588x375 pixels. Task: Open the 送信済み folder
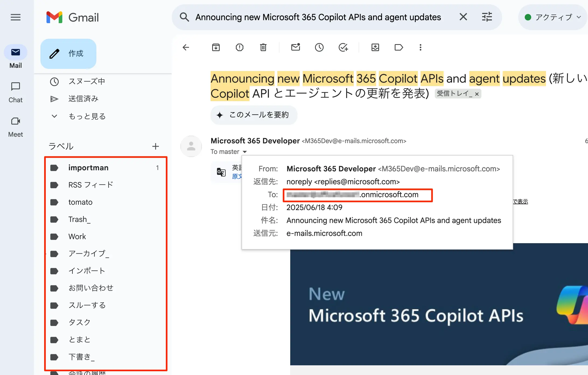pos(83,99)
